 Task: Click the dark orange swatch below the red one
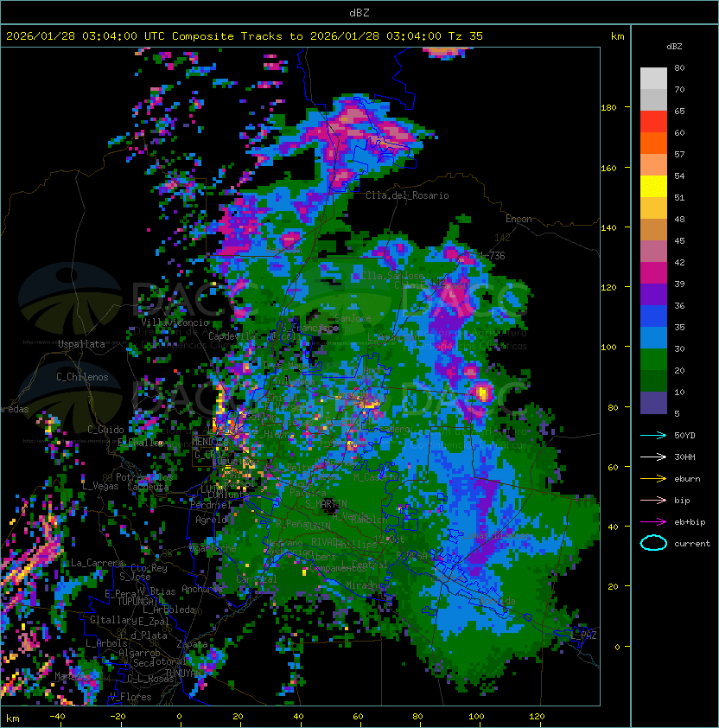click(x=653, y=143)
